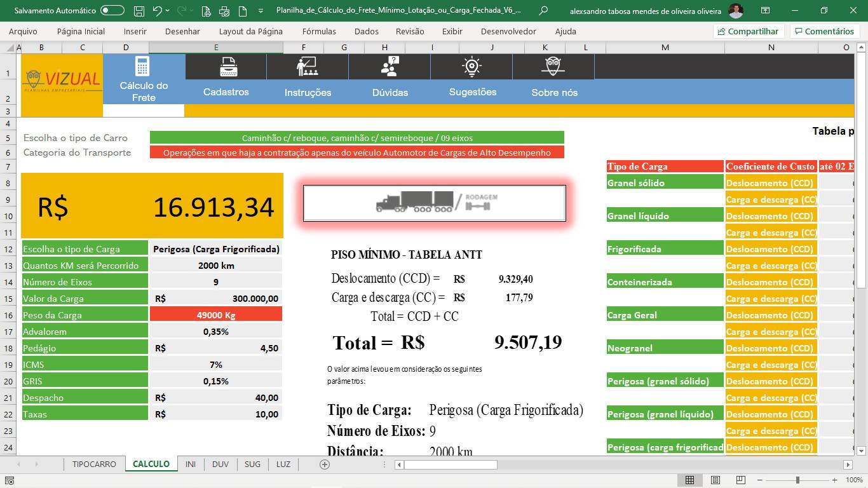Open the Instruções presenter icon
Viewport: 868px width, 488px height.
[307, 66]
